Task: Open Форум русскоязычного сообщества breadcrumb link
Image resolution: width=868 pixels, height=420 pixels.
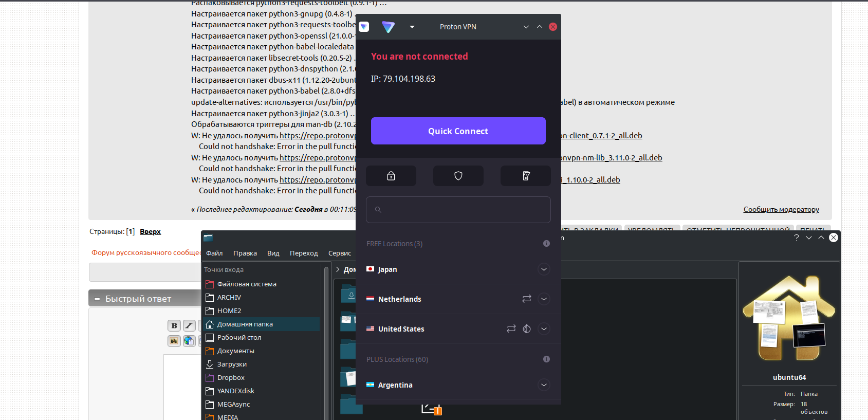Action: click(x=146, y=252)
